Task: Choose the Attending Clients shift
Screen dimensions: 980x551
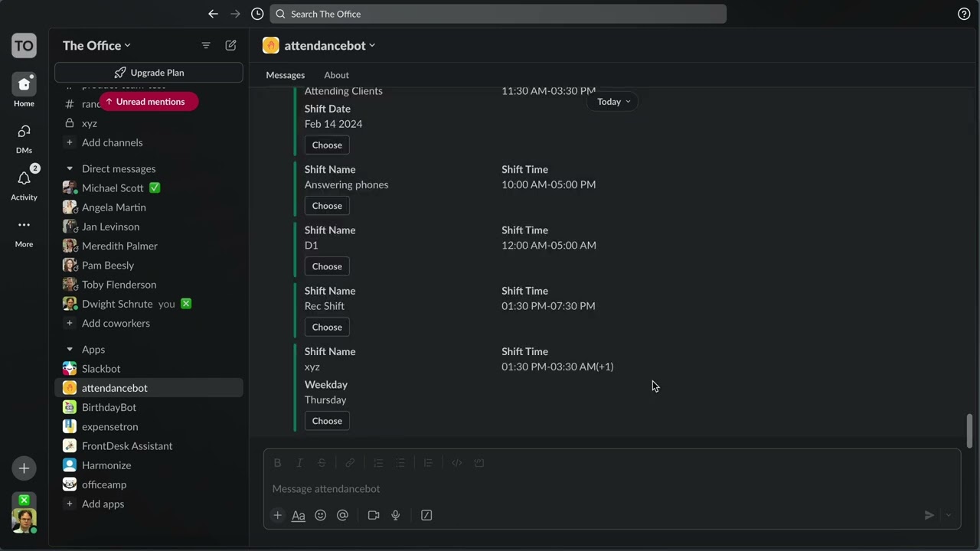Action: point(327,145)
